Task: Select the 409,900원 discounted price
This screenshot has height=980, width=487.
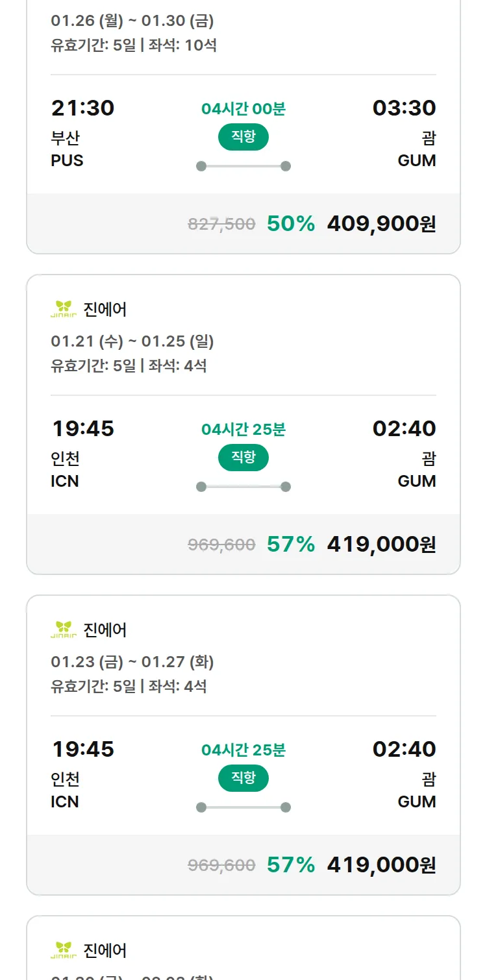Action: pyautogui.click(x=381, y=223)
